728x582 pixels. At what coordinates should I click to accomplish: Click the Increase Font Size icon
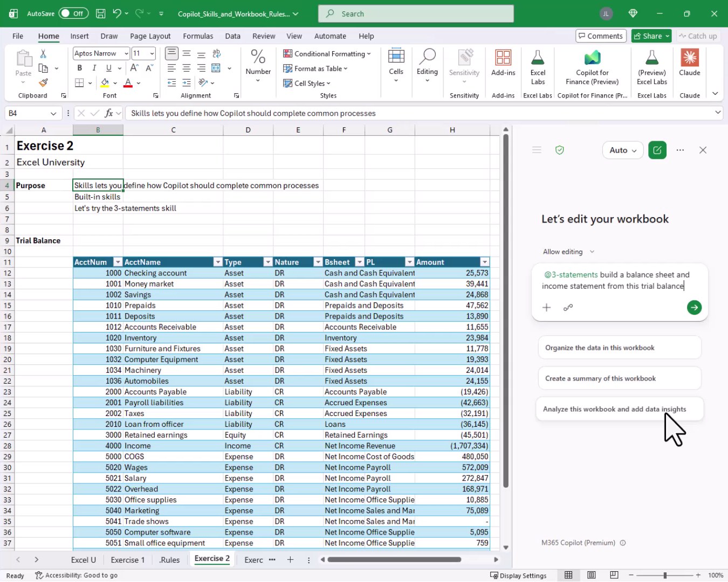coord(134,68)
